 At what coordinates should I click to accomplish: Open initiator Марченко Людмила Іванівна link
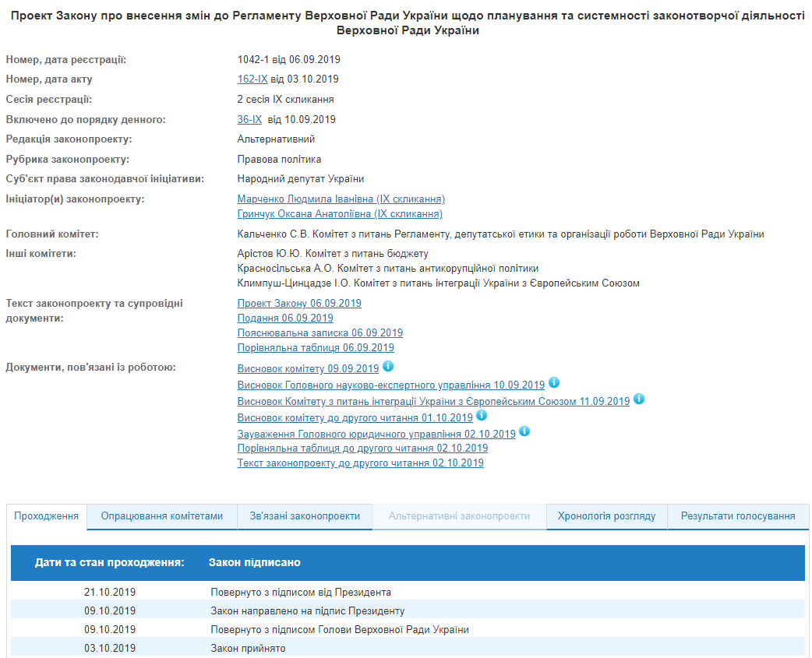341,199
